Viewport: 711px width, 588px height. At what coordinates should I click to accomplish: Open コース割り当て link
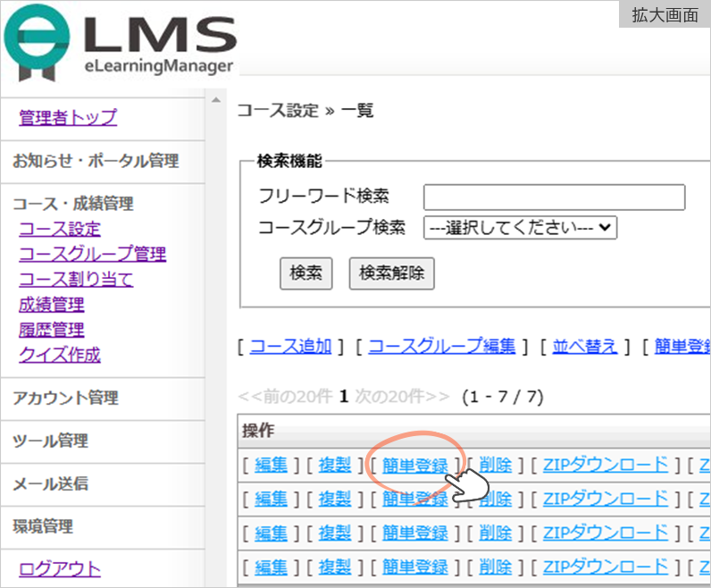[76, 279]
